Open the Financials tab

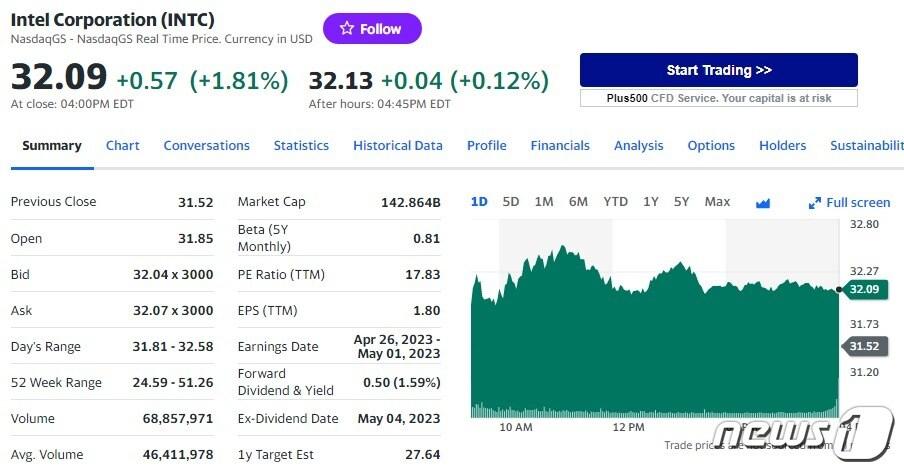pos(560,146)
